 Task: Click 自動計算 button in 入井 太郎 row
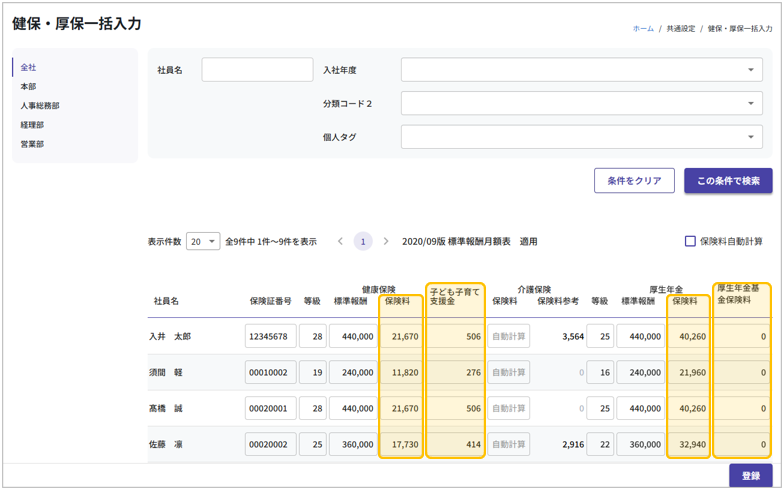508,337
